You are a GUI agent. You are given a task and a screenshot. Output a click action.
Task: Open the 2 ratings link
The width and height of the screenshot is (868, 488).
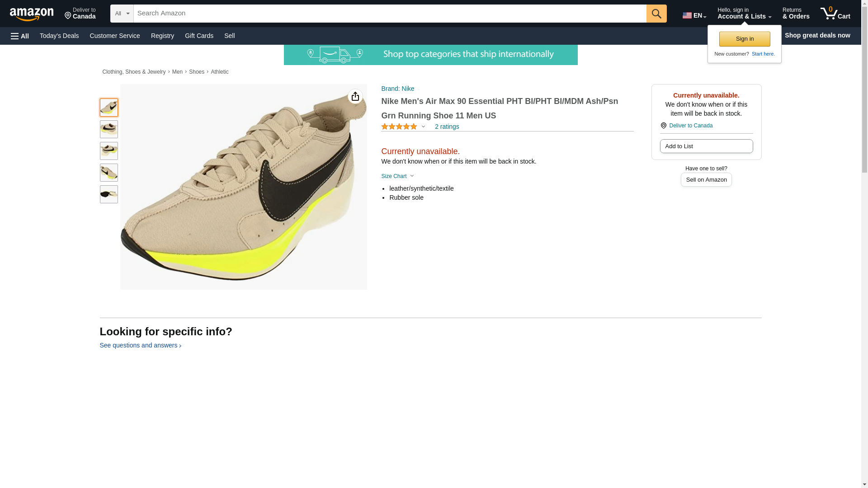[x=447, y=127]
